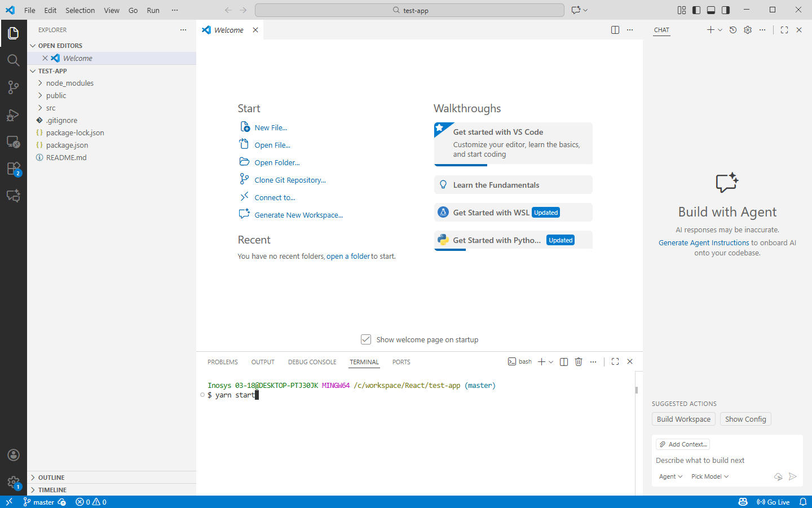Click the Build Workspace button
812x508 pixels.
point(683,419)
